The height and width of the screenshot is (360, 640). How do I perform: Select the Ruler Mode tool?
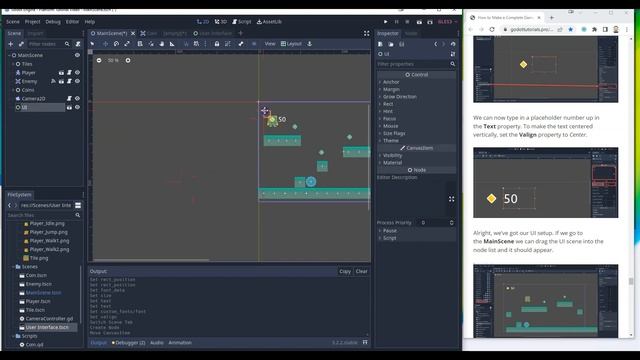172,44
